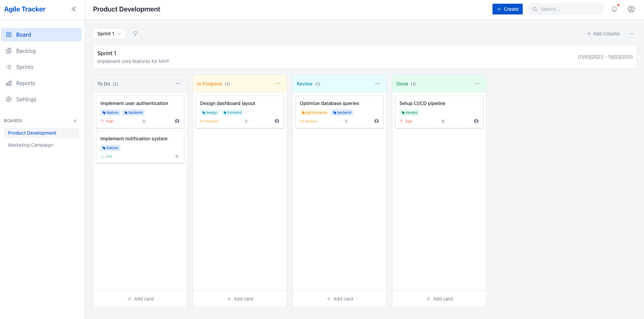Click inside the Search field
The height and width of the screenshot is (319, 644).
[x=566, y=9]
